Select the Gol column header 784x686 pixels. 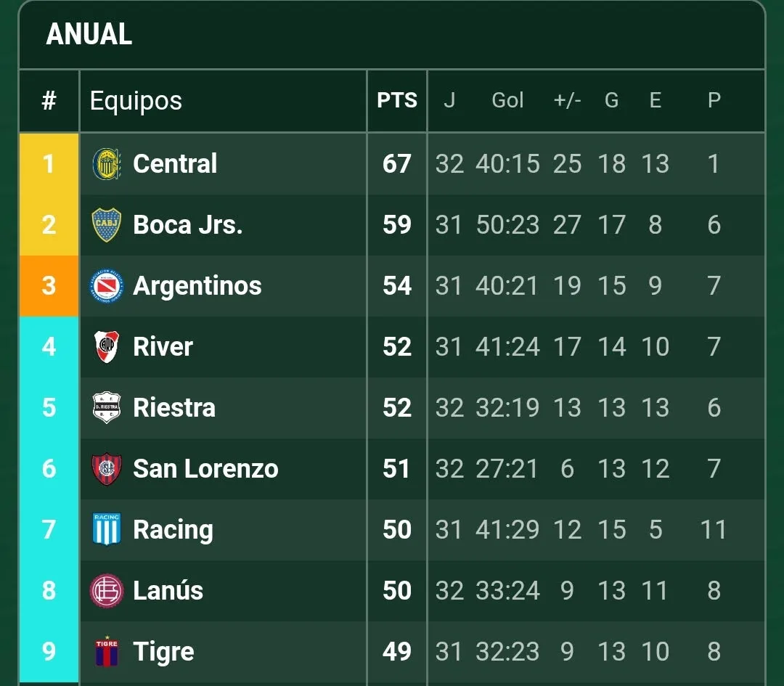point(507,101)
